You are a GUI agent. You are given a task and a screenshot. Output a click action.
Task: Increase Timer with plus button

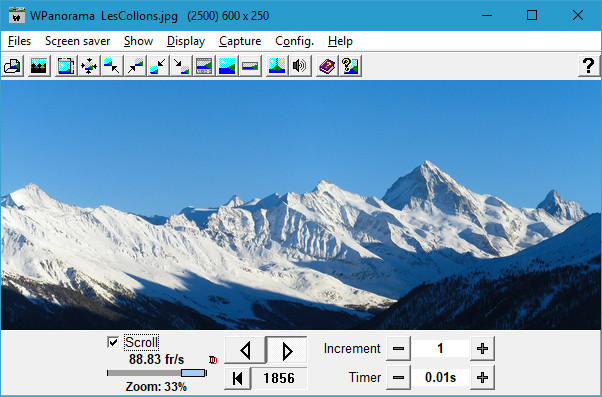482,378
